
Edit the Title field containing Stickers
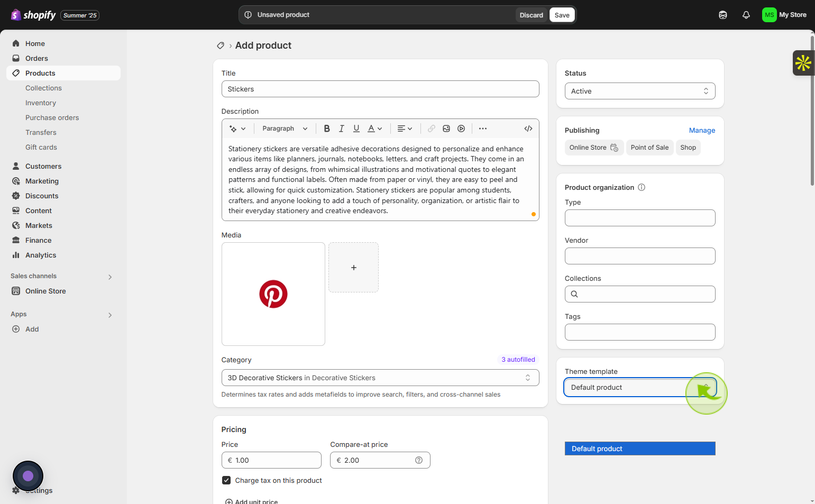(x=380, y=89)
